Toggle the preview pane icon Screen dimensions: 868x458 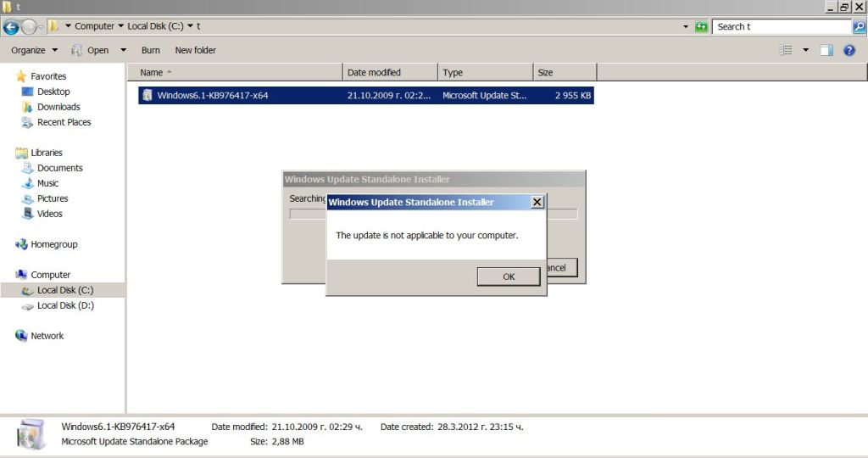tap(826, 50)
